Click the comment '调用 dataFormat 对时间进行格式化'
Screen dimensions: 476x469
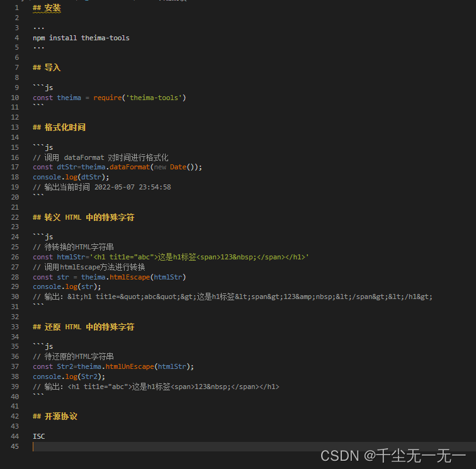[101, 157]
